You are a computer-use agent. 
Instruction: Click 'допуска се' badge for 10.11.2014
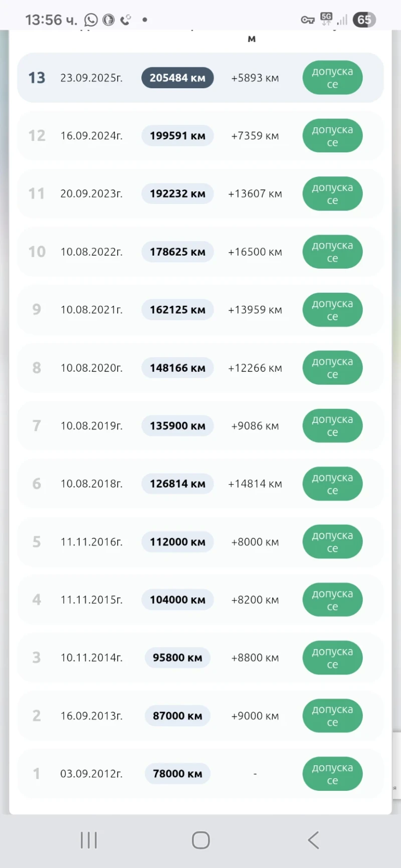(x=332, y=658)
